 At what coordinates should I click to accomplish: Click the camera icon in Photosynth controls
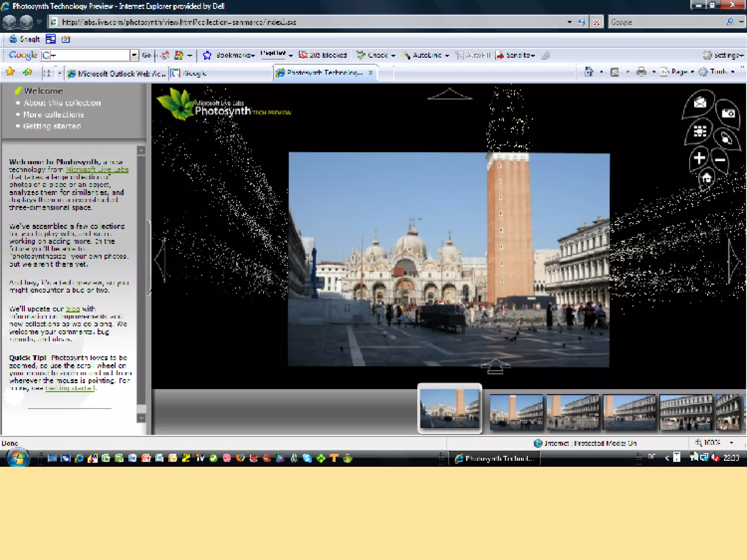(x=728, y=114)
